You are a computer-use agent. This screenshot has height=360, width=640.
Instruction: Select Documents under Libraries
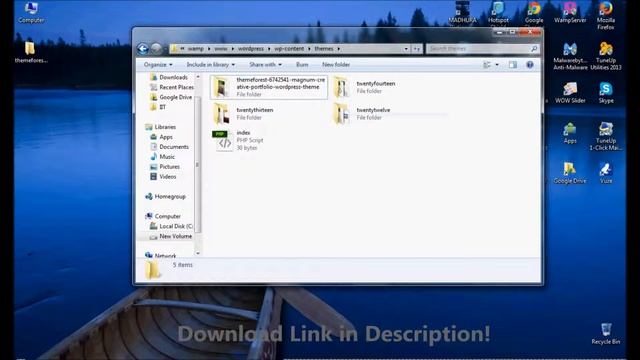169,147
